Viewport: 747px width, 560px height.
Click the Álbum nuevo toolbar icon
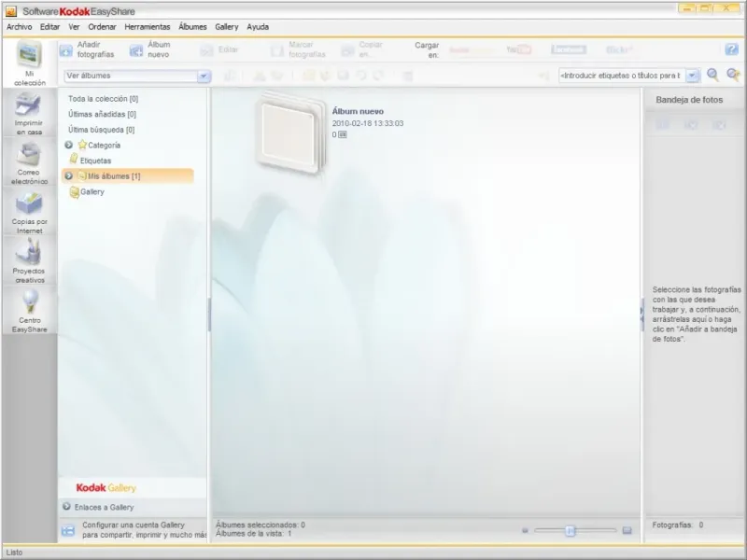[x=136, y=50]
